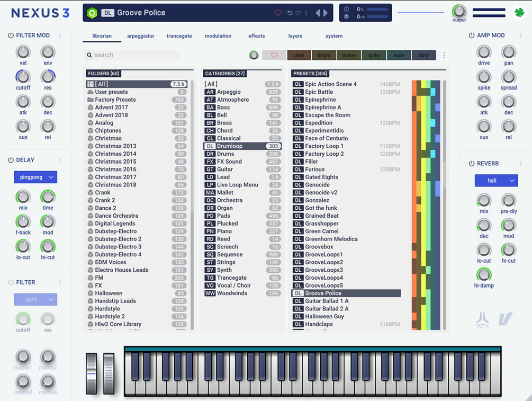Image resolution: width=532 pixels, height=401 pixels.
Task: Click the Delay f-back knob
Action: coord(23,222)
